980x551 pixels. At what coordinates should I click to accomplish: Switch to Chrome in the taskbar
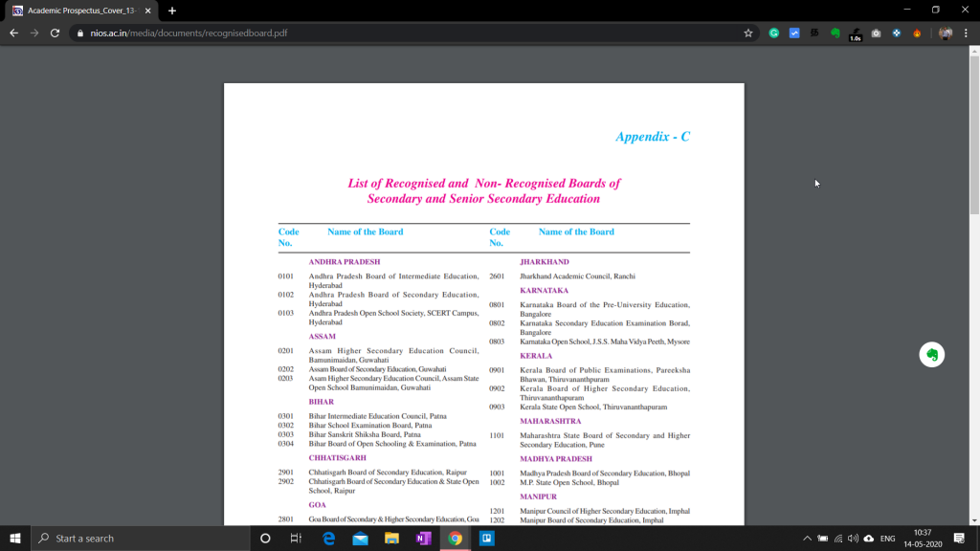coord(455,538)
